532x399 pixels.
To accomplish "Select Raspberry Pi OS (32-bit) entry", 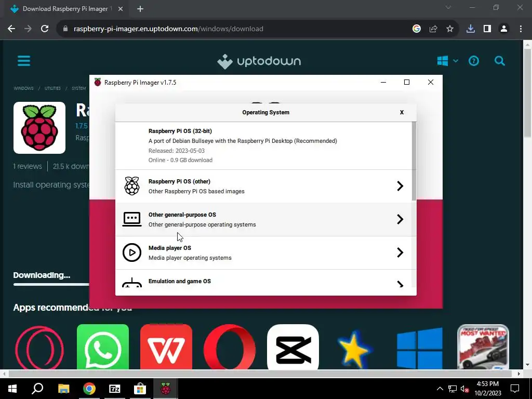I will [x=263, y=145].
